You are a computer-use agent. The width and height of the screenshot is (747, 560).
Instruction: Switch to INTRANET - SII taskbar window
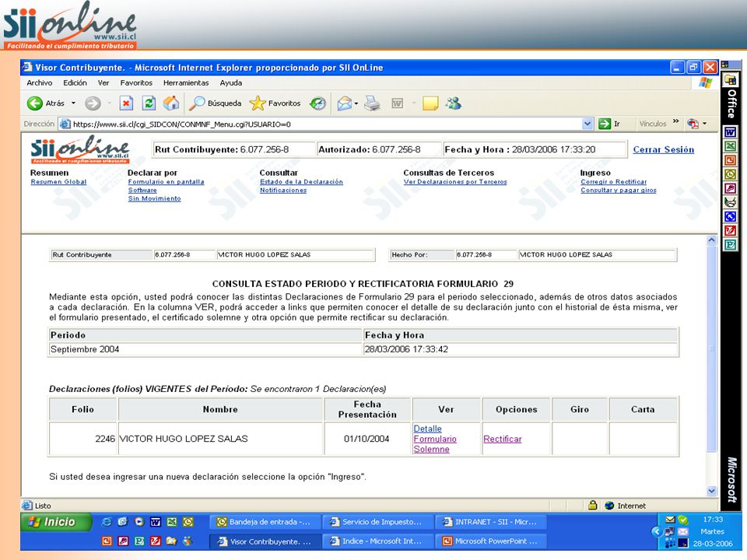click(x=490, y=522)
